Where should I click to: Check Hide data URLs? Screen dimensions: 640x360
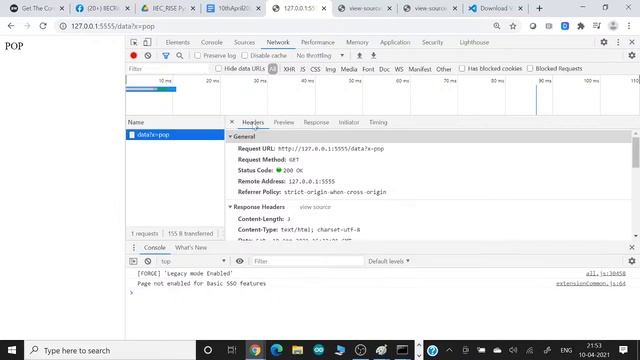click(x=218, y=69)
